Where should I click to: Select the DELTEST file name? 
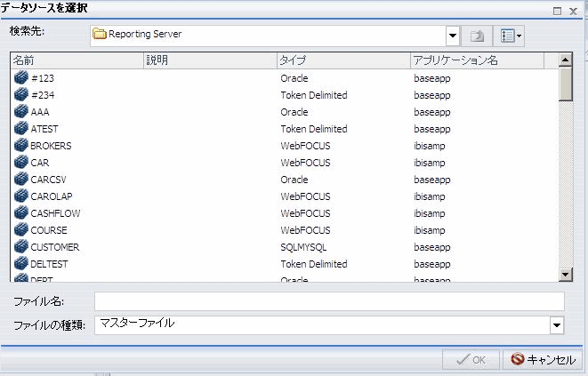click(x=49, y=264)
